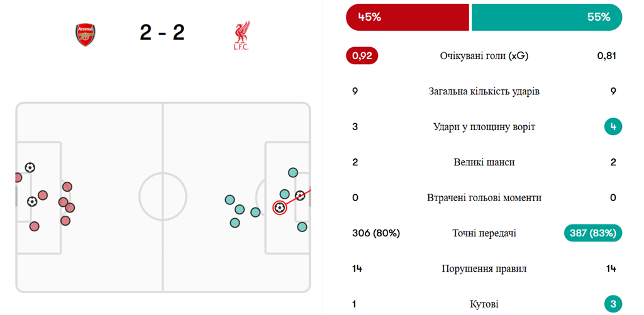This screenshot has width=644, height=315.
Task: Click the Liverpool club crest
Action: [240, 35]
